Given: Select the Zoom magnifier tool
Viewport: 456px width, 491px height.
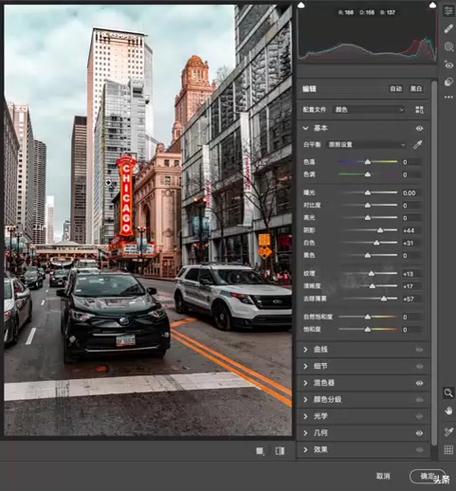Looking at the screenshot, I should [448, 393].
